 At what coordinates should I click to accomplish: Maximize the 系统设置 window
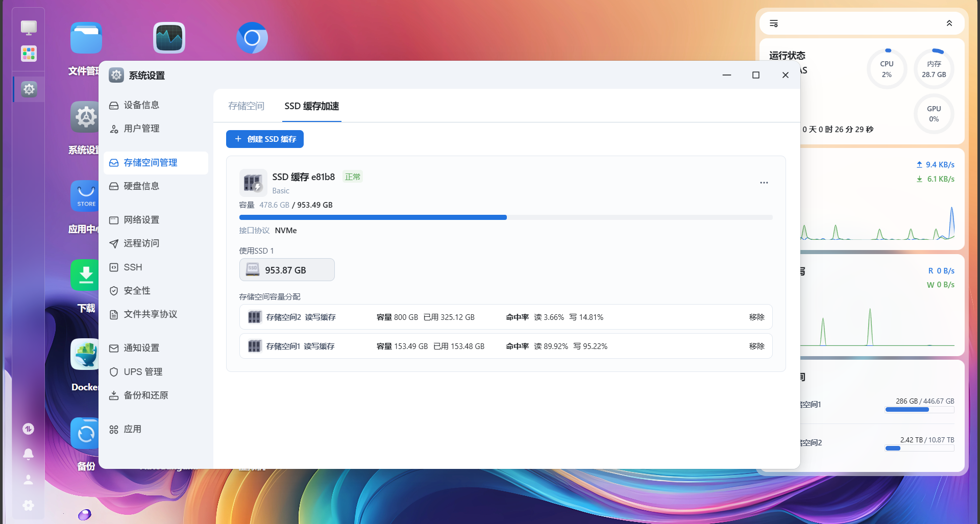tap(756, 75)
